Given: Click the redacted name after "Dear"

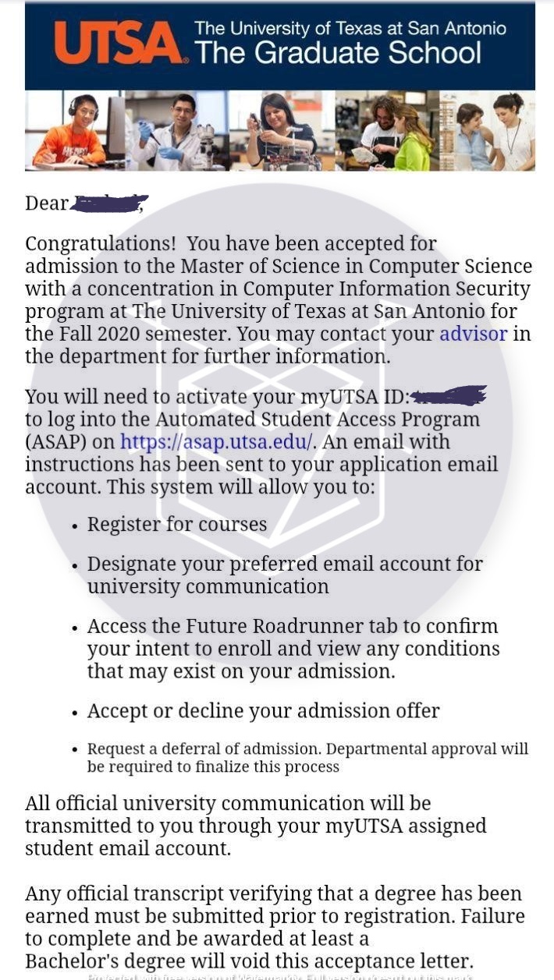Looking at the screenshot, I should (x=108, y=203).
